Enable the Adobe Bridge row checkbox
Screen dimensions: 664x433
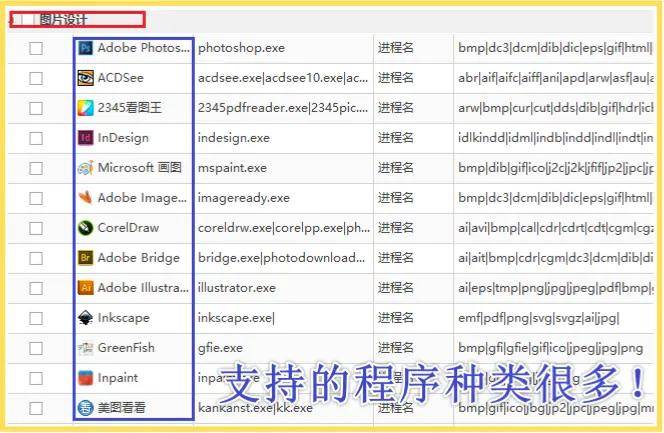[36, 259]
